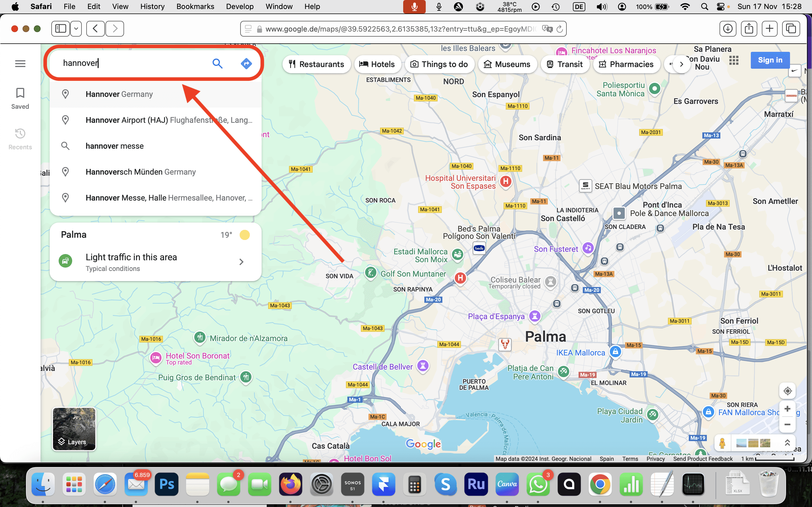Open the sidebar dropdown arrow in Safari toolbar
Screen dimensions: 812x507
[76, 28]
